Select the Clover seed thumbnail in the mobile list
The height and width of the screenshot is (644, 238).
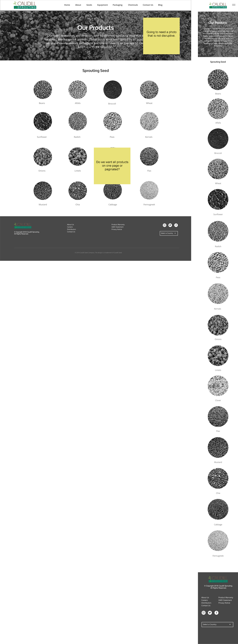(x=218, y=386)
